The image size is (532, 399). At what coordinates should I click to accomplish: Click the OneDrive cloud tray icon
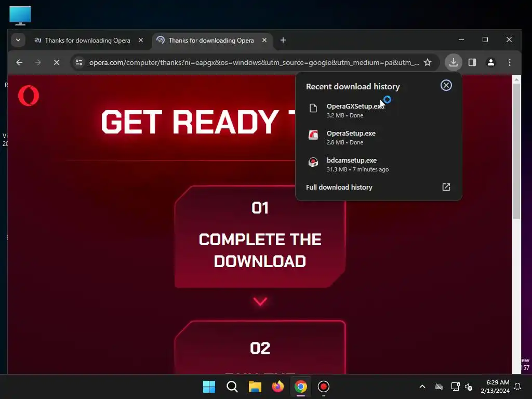coord(439,387)
